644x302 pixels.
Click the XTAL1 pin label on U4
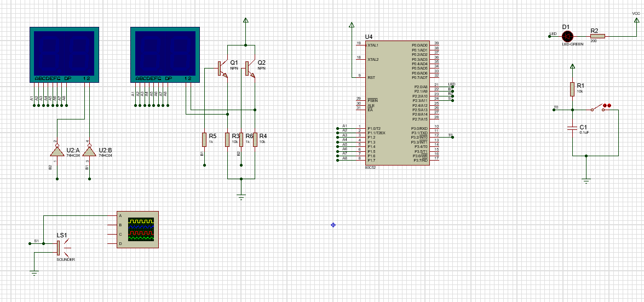click(373, 45)
